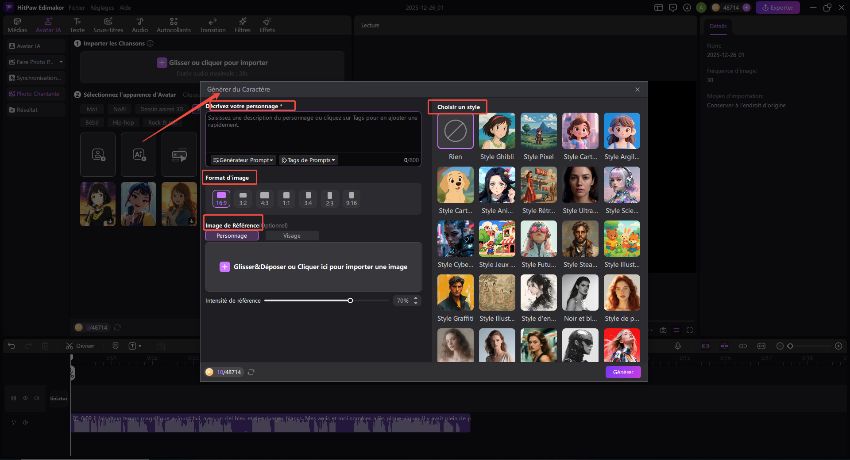Click the purple Générer button
The image size is (850, 460).
point(623,372)
